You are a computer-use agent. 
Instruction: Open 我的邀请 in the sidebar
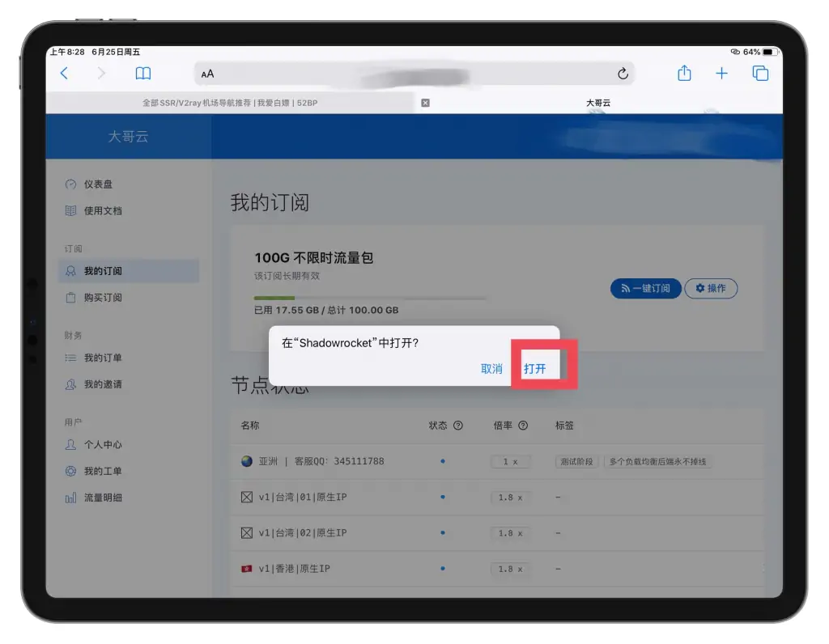[129, 384]
